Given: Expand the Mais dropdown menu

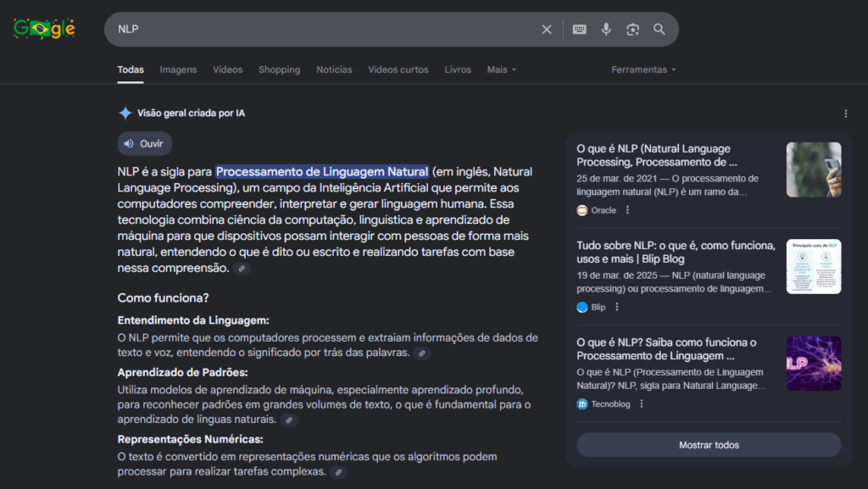Looking at the screenshot, I should click(x=501, y=69).
